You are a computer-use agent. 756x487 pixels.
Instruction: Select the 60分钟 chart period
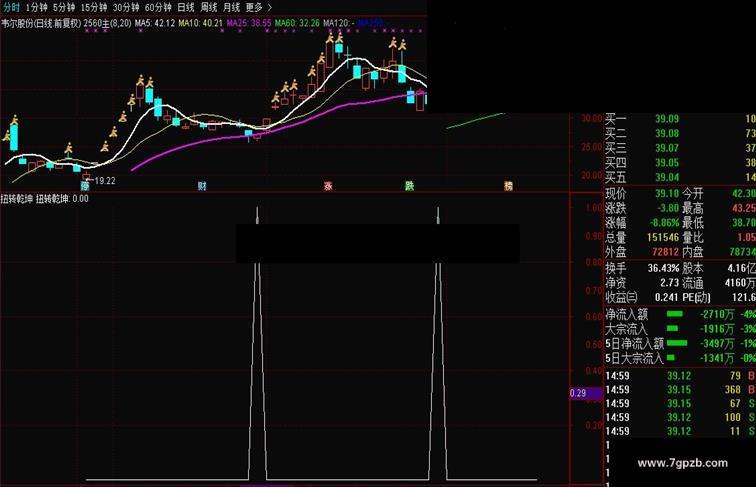[158, 7]
